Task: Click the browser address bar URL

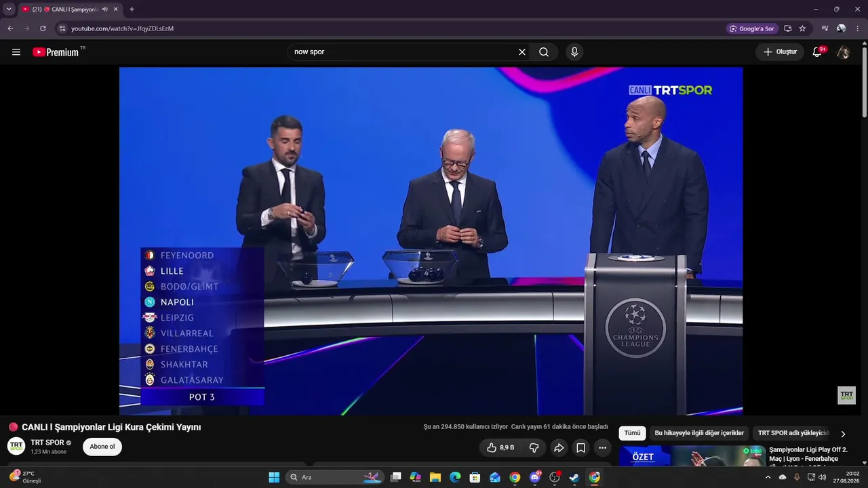Action: click(122, 28)
